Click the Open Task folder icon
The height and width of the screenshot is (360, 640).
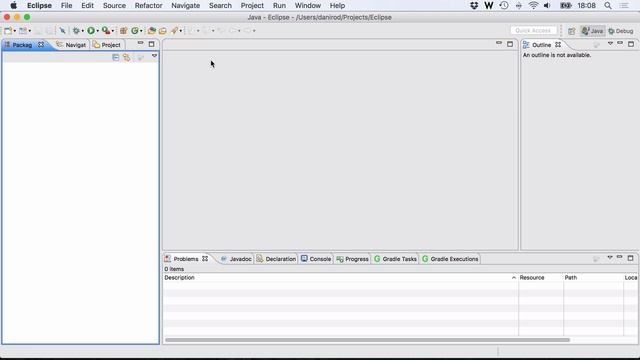click(162, 31)
